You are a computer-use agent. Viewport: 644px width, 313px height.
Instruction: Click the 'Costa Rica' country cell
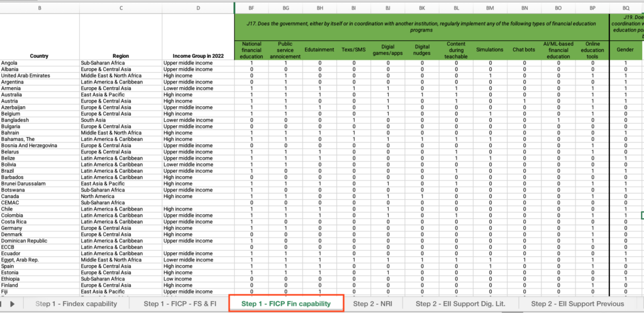click(x=40, y=222)
